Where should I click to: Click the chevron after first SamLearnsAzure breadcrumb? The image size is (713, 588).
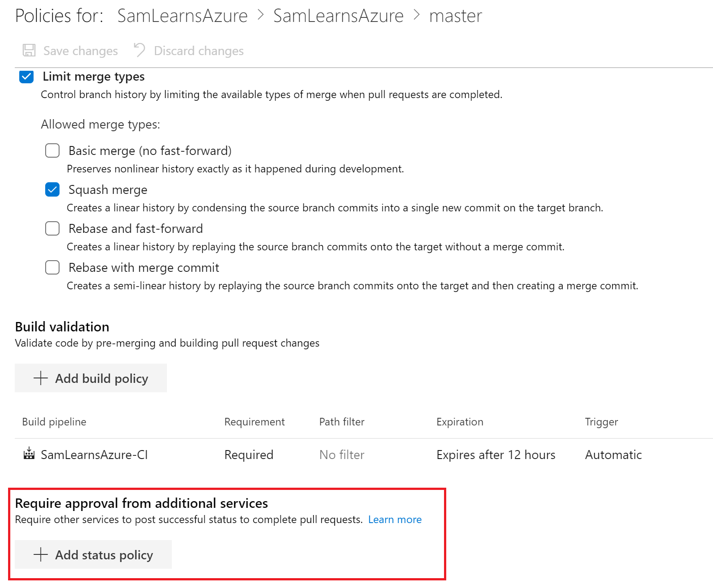tap(260, 15)
